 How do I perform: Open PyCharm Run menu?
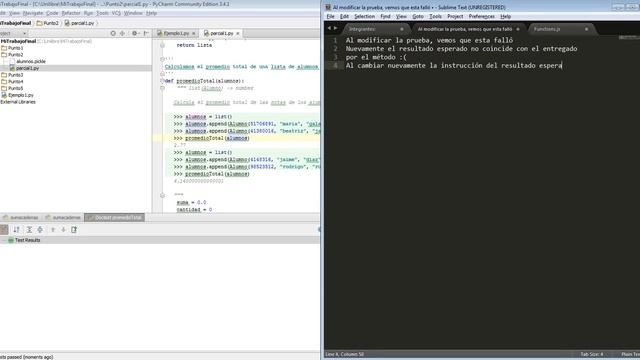click(x=88, y=13)
